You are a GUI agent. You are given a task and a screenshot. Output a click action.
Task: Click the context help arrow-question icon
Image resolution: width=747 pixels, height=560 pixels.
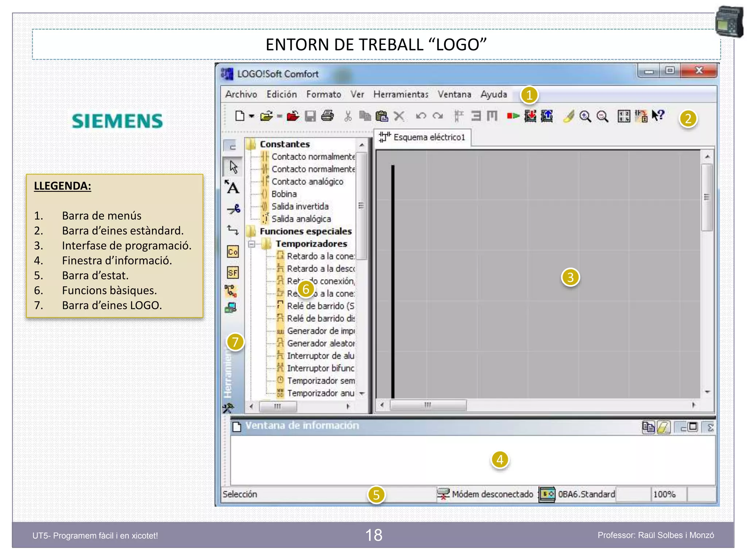(x=658, y=116)
